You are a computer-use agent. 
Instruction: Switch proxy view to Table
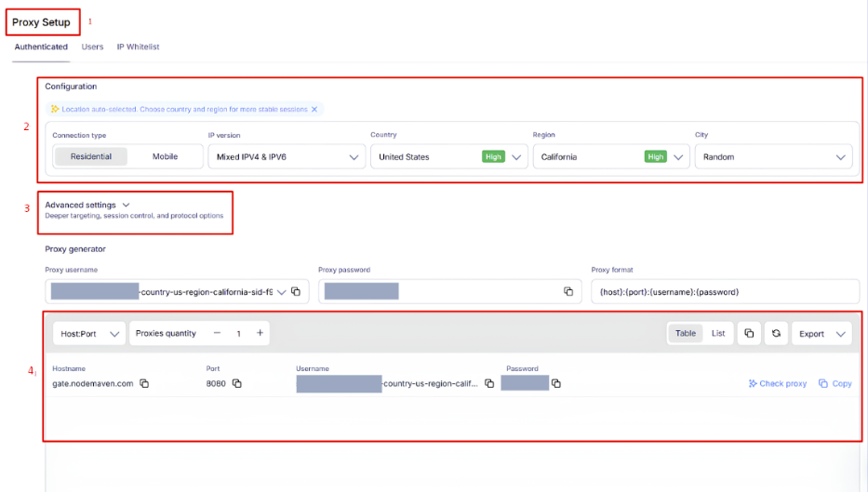coord(686,333)
